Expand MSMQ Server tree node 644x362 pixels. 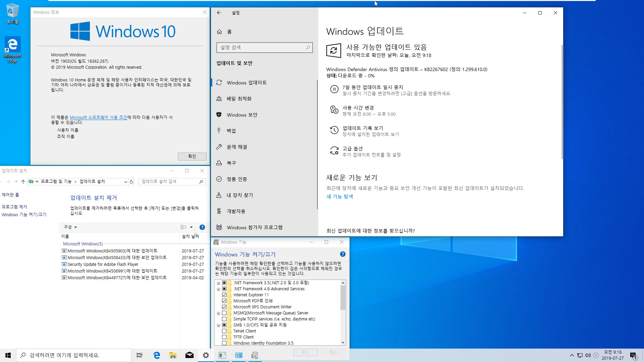tap(218, 313)
